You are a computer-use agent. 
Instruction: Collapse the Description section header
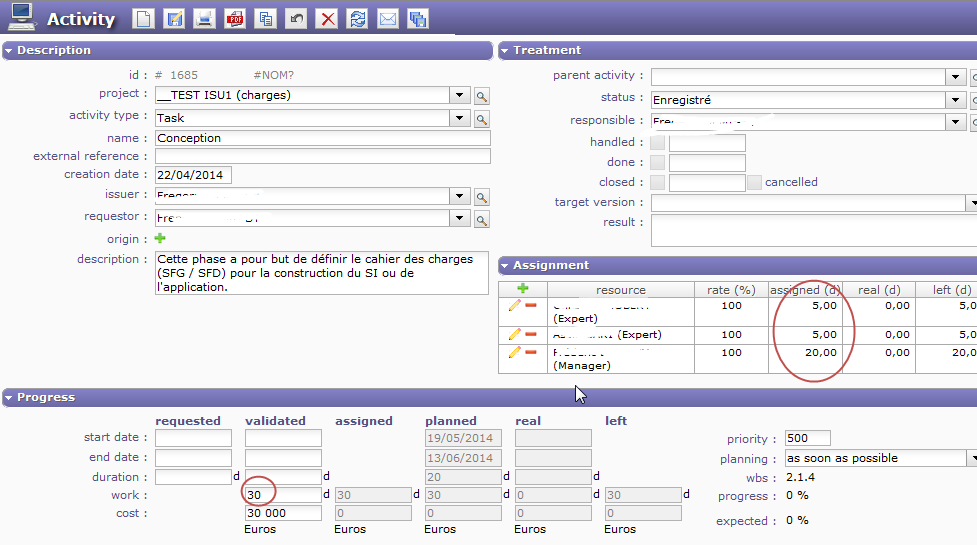click(x=10, y=50)
